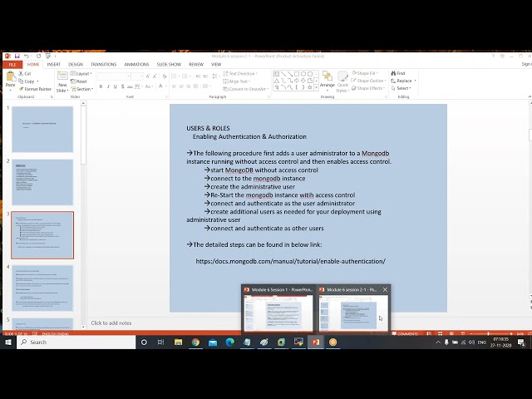The height and width of the screenshot is (399, 532).
Task: Open Google Chrome from the taskbar
Action: pos(195,342)
